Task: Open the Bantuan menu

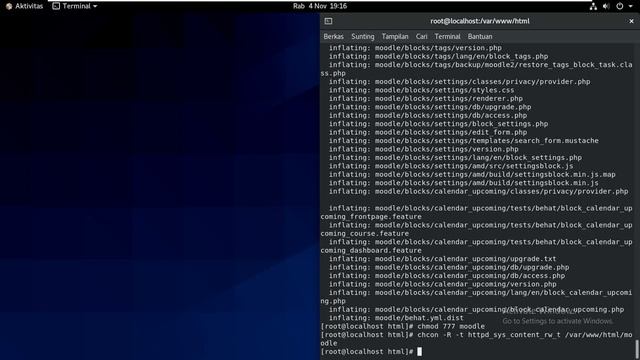Action: [x=480, y=36]
